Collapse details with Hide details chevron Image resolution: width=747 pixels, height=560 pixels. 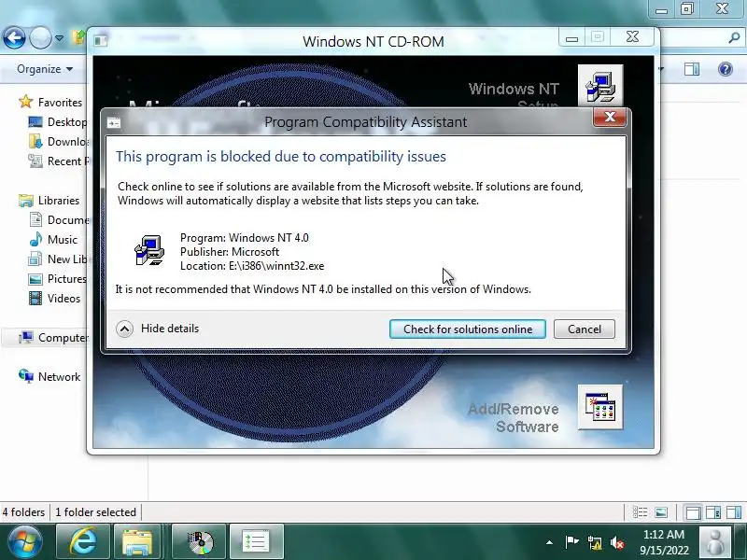click(x=124, y=329)
